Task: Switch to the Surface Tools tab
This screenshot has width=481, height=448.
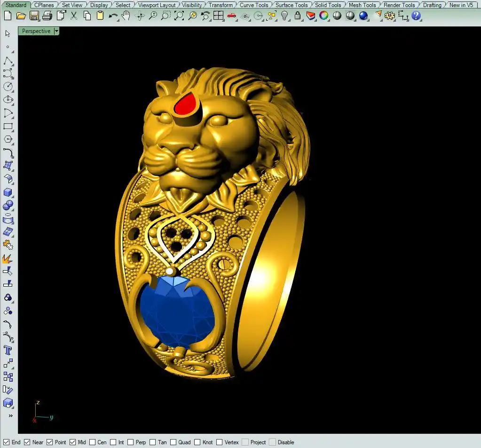Action: point(291,5)
